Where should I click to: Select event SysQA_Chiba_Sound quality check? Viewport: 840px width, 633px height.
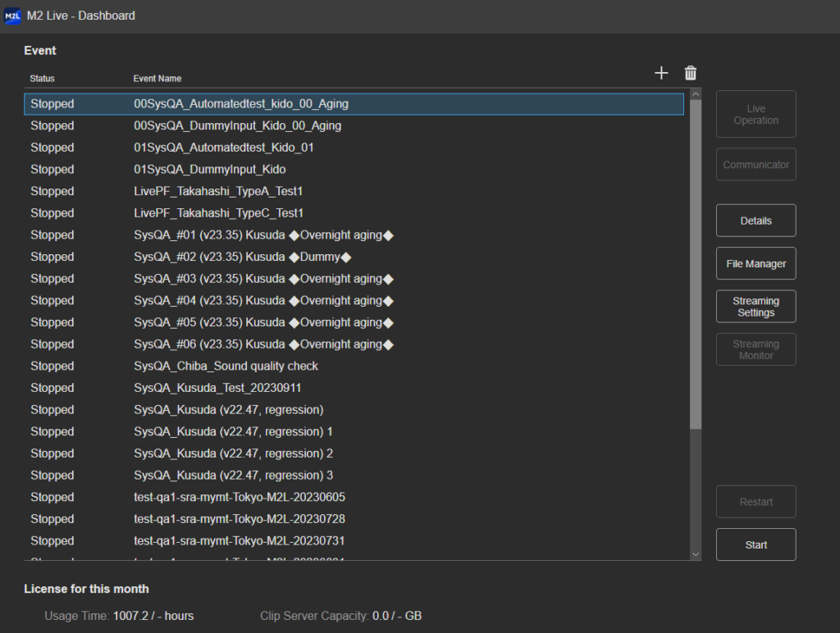[x=226, y=366]
